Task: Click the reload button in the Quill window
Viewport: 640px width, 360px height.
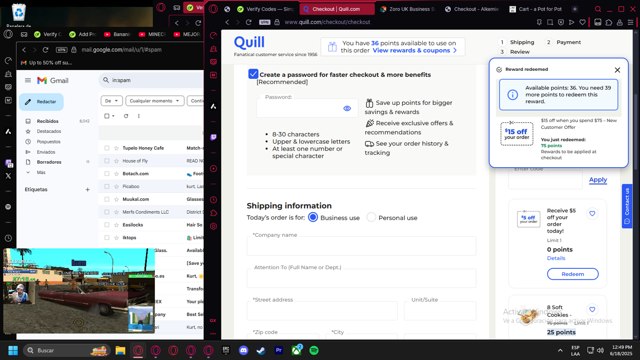Action: pos(248,22)
